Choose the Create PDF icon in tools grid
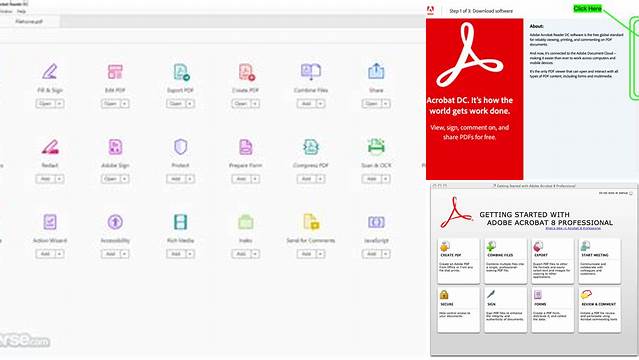This screenshot has width=639, height=360. [x=246, y=72]
